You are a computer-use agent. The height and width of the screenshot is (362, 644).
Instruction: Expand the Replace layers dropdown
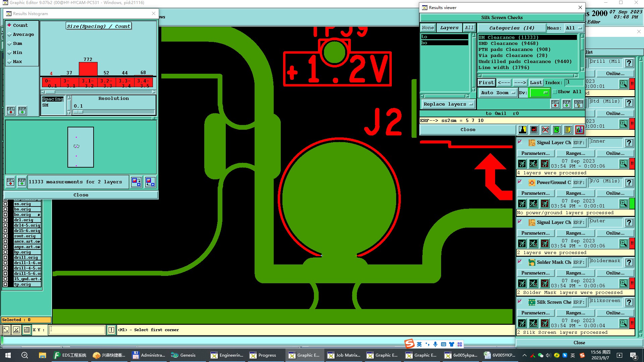448,104
